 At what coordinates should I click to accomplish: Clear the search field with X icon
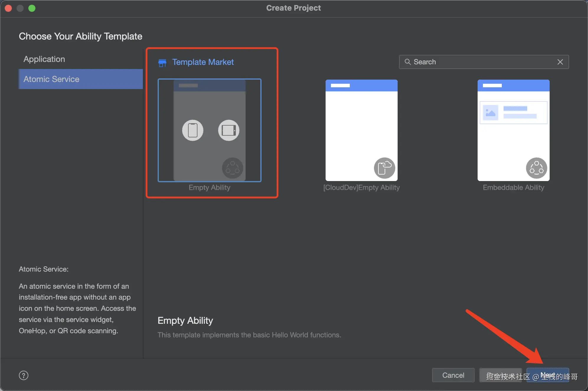tap(560, 62)
